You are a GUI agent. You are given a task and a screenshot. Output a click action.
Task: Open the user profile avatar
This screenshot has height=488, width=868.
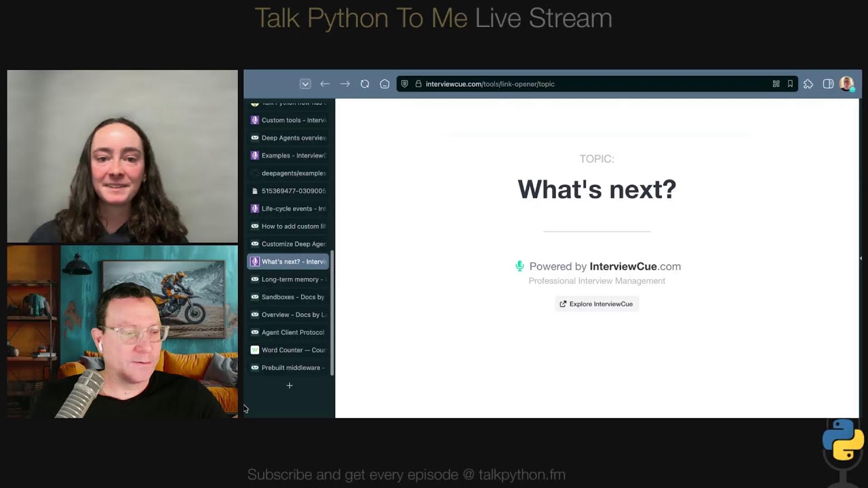[846, 84]
